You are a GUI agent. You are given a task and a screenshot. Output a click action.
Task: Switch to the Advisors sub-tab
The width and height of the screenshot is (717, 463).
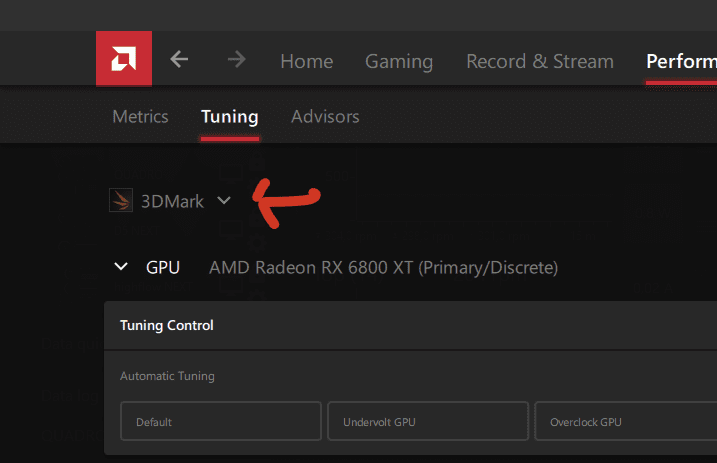[x=325, y=117]
